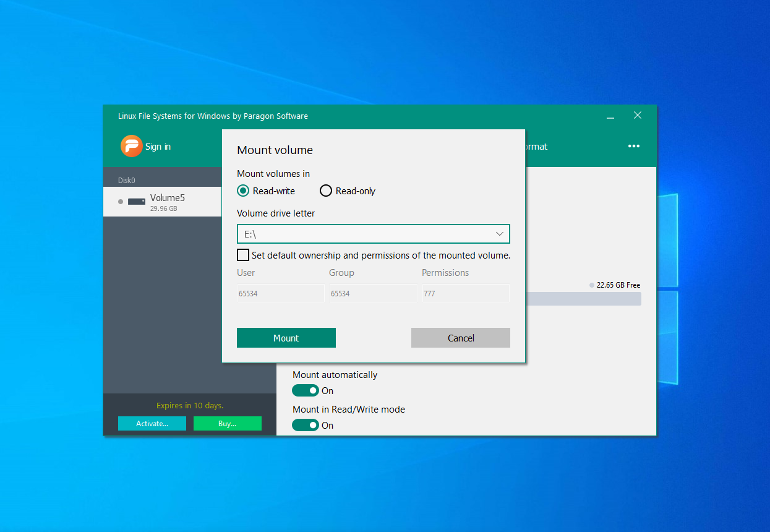Image resolution: width=770 pixels, height=532 pixels.
Task: Click the Activate... button
Action: [x=152, y=423]
